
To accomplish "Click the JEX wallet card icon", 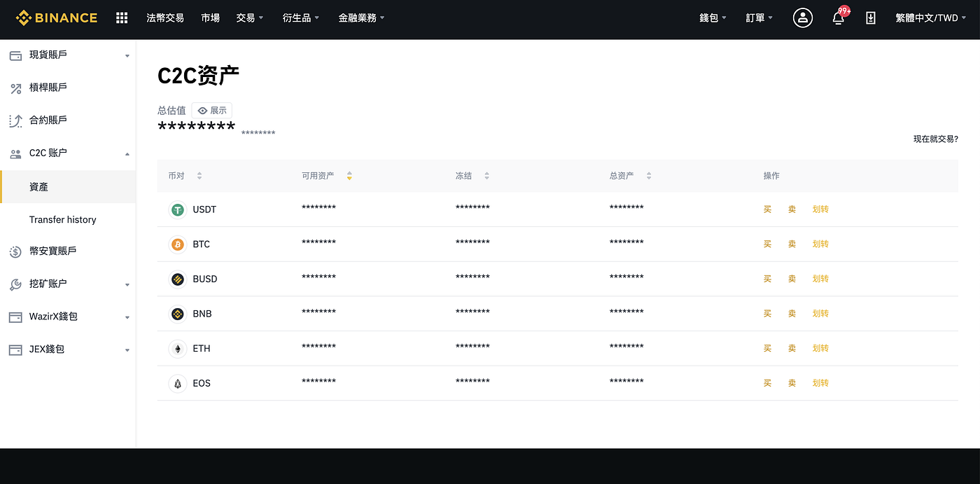I will [15, 350].
